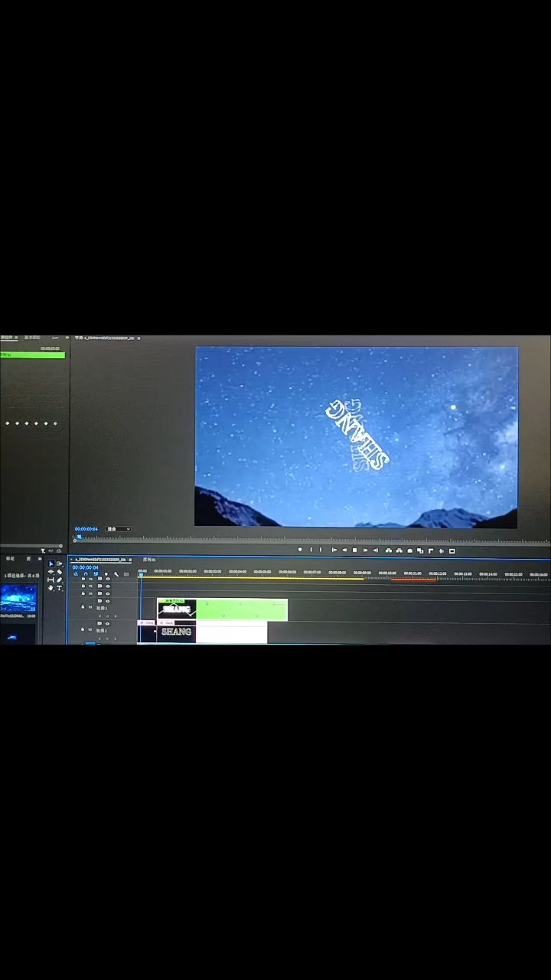Screen dimensions: 551x980
Task: Switch to Essential Graphics tab
Action: pos(32,337)
